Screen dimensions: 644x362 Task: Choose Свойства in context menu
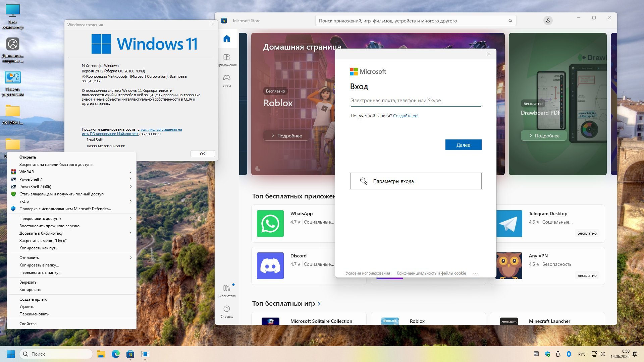pos(71,324)
